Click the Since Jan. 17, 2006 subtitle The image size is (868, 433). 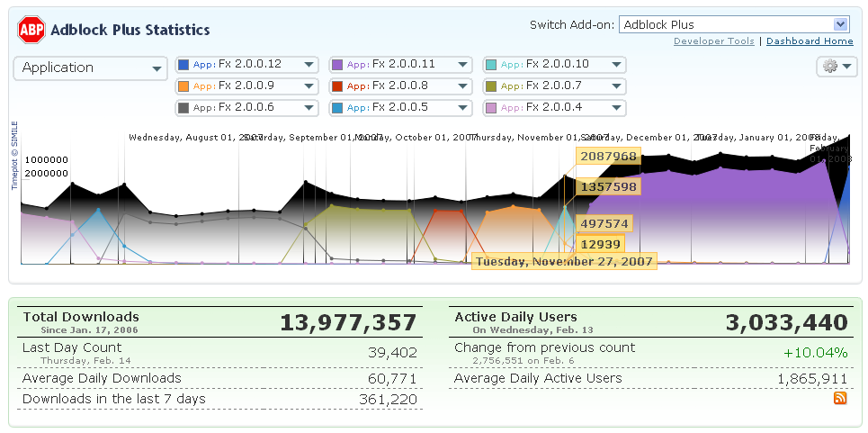(89, 330)
